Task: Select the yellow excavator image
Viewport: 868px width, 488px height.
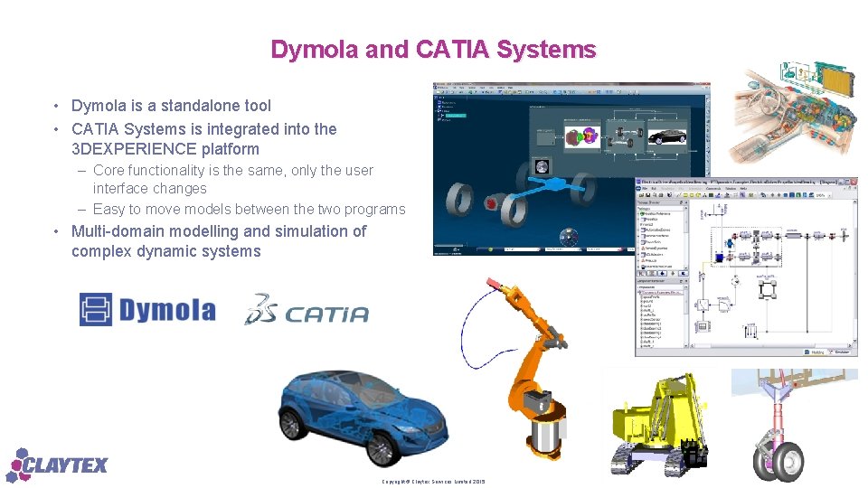Action: [660, 426]
